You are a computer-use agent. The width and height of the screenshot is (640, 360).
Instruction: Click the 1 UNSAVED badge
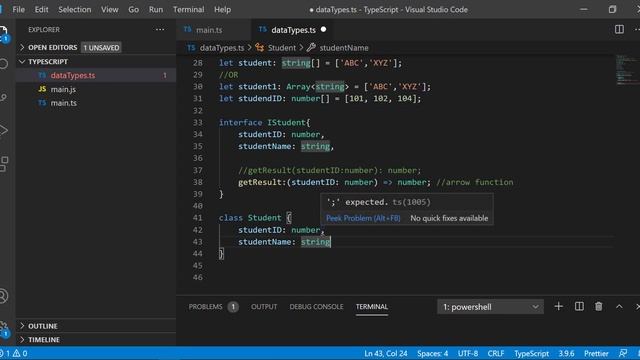[101, 48]
